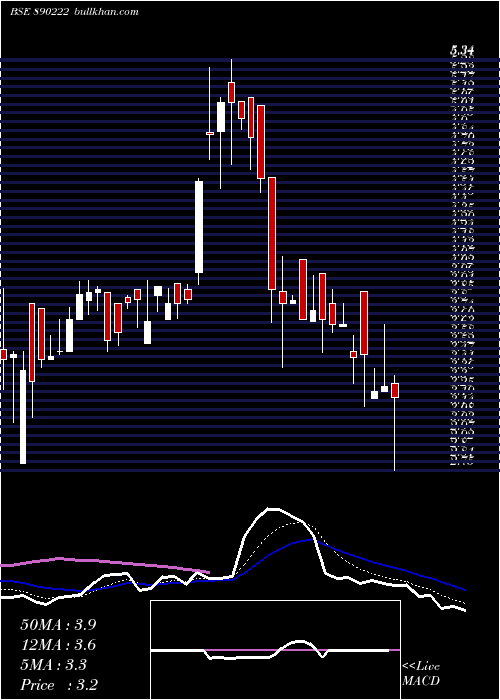Click the 50MA : 3.9 reading
500x700 pixels.
pyautogui.click(x=58, y=625)
